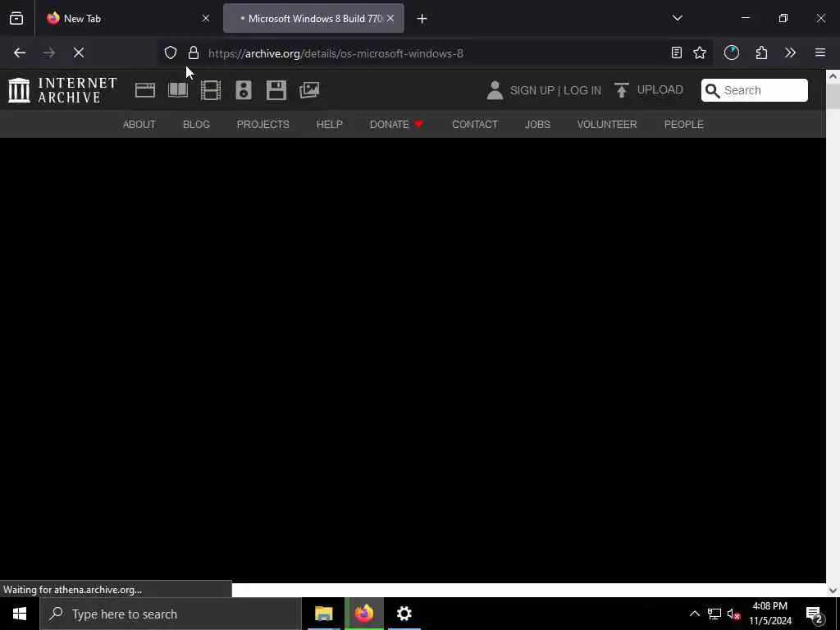Toggle Reader View icon
The height and width of the screenshot is (630, 840).
(x=677, y=52)
